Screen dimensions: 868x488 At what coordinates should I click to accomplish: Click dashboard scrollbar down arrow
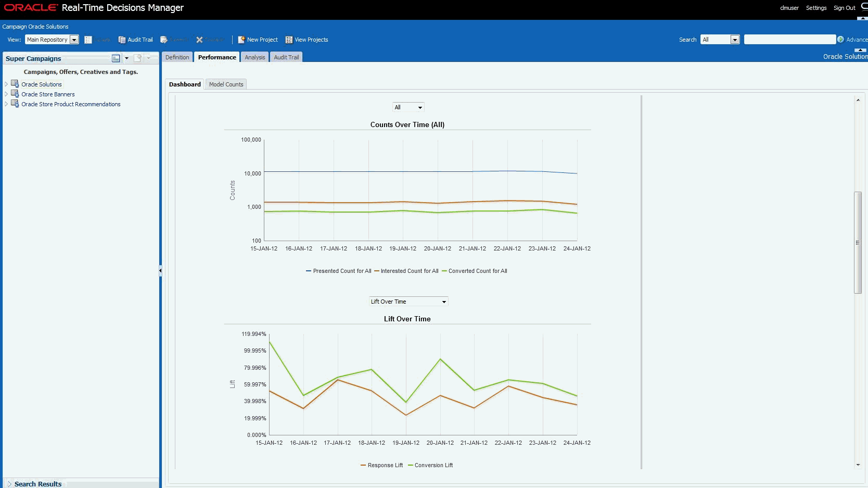858,465
